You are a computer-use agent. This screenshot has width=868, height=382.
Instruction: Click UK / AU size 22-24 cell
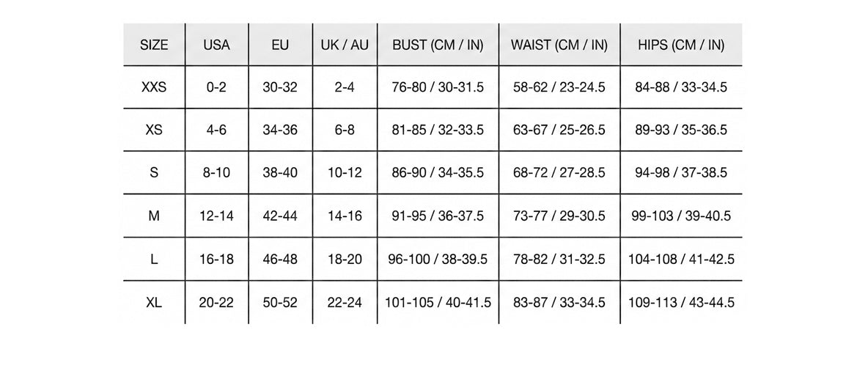[345, 302]
